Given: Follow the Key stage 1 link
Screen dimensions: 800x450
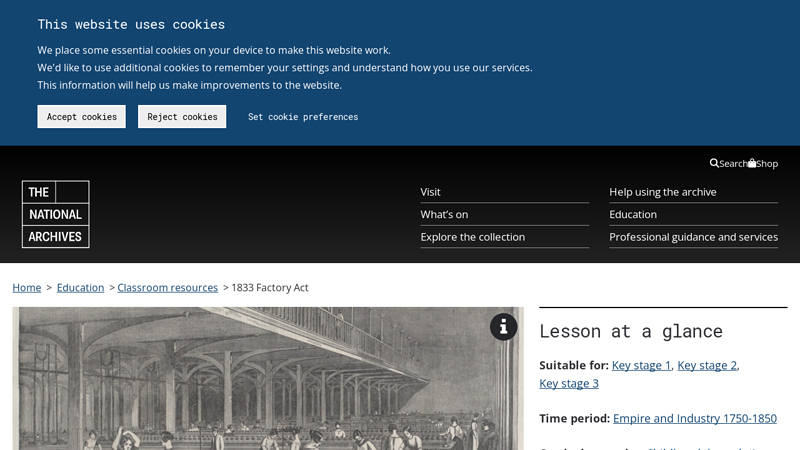Looking at the screenshot, I should pos(641,366).
